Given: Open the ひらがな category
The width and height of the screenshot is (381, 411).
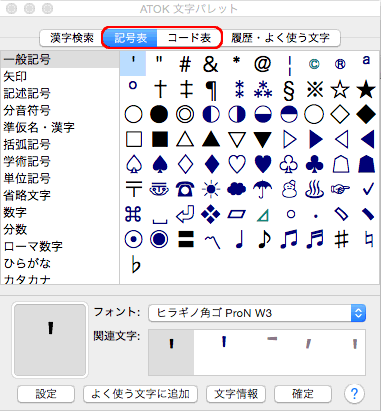Looking at the screenshot, I should (60, 263).
